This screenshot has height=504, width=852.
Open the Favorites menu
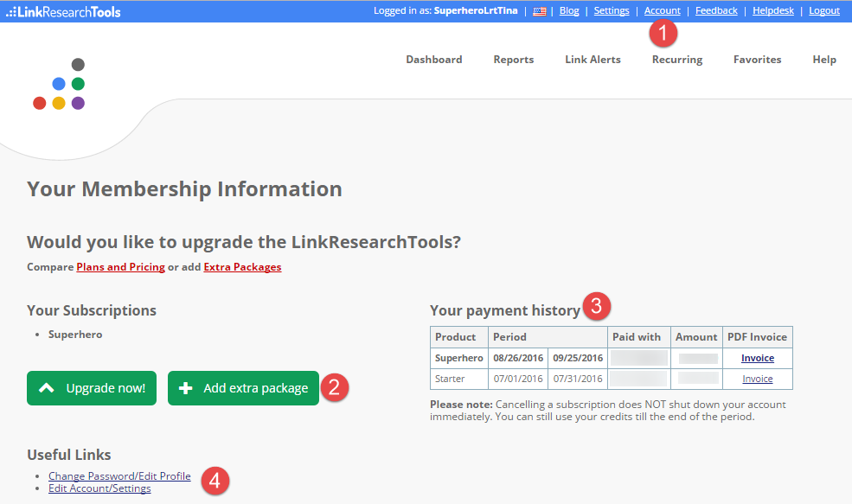[x=757, y=60]
